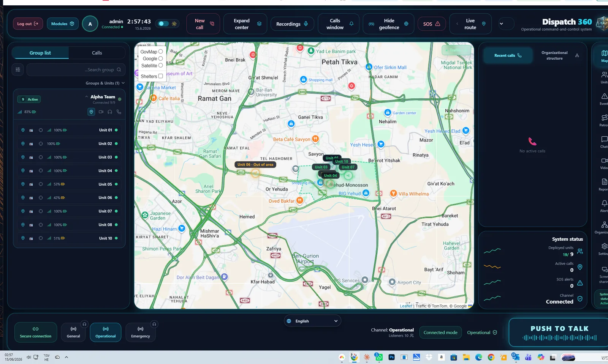
Task: Open the Events warning icon in sidebar
Action: click(x=604, y=98)
